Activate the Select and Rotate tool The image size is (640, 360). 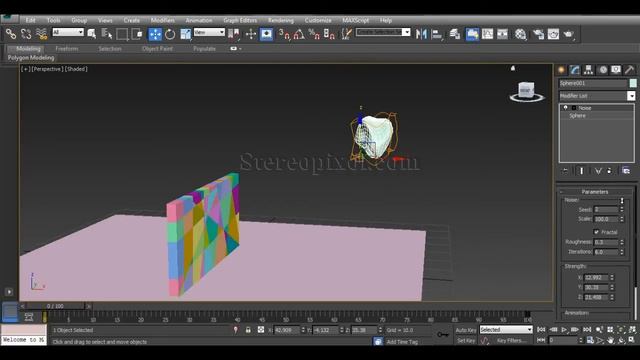click(170, 34)
